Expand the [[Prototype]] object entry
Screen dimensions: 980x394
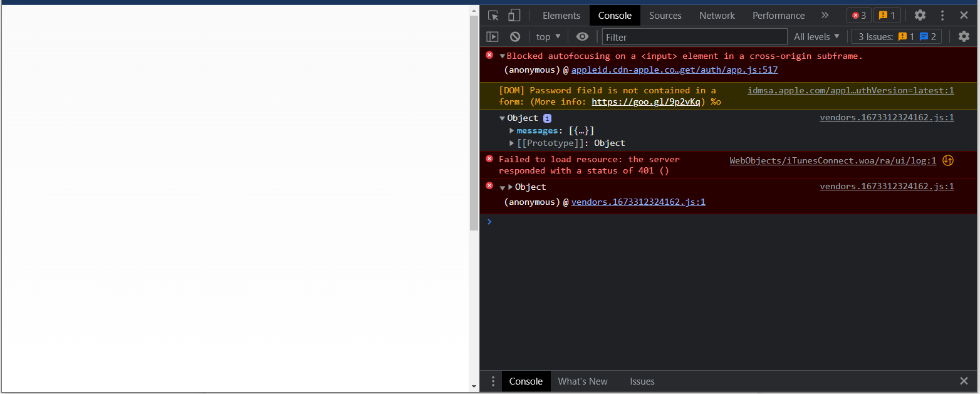[512, 143]
